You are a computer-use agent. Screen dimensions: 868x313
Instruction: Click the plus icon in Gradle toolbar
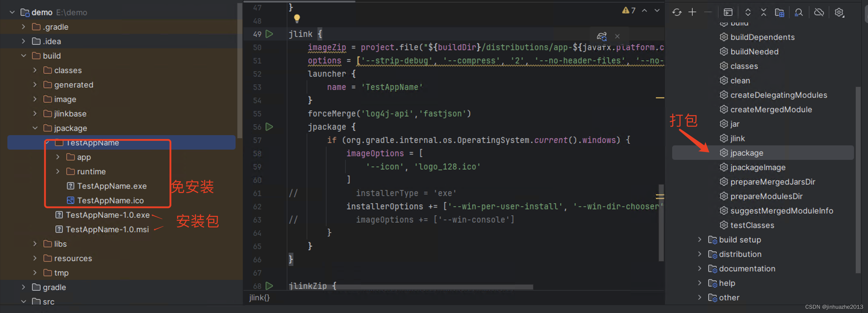click(692, 12)
